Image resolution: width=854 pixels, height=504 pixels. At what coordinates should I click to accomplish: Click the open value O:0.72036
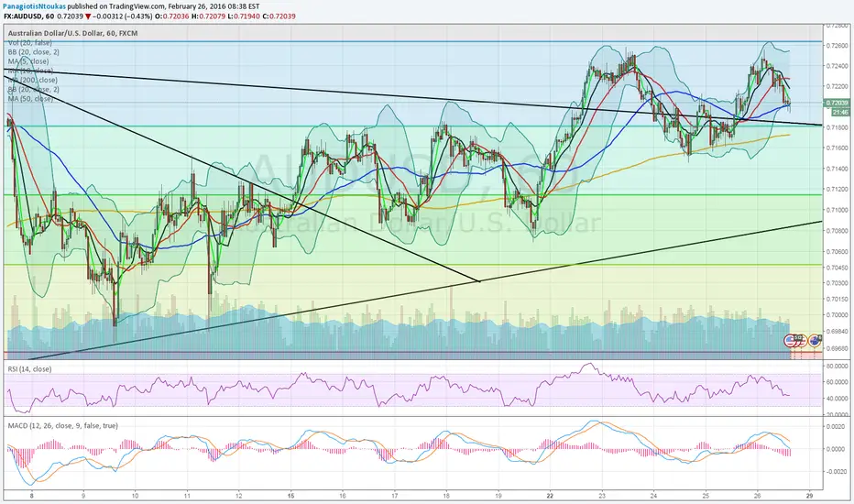(172, 16)
